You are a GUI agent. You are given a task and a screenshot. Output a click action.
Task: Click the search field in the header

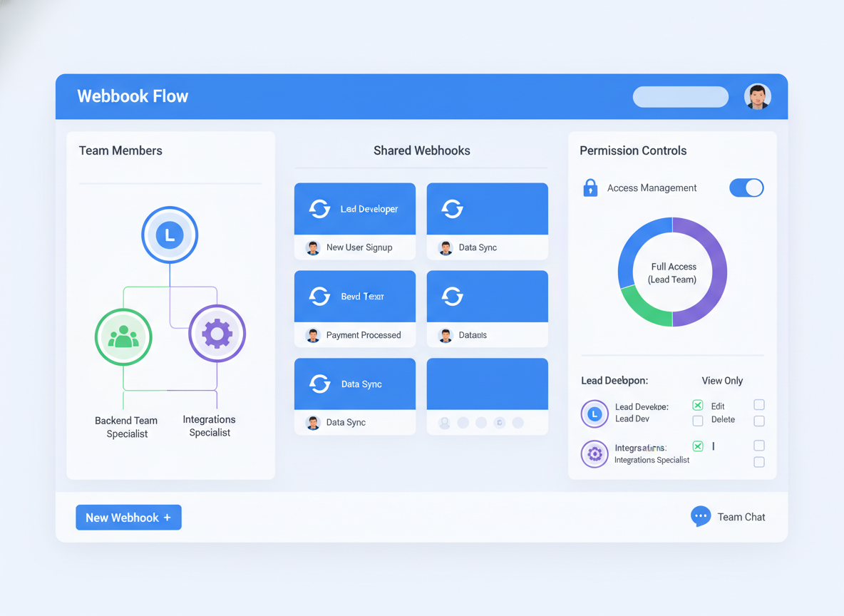[680, 97]
